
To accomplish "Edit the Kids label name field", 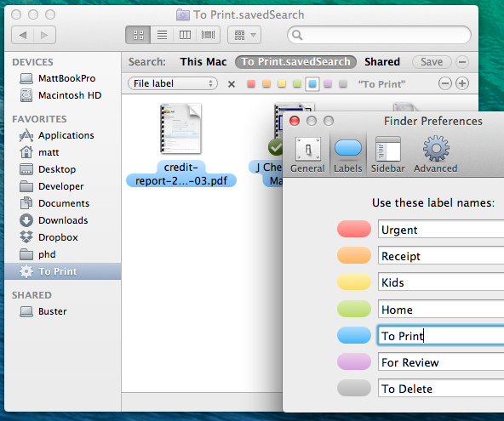I will click(441, 282).
